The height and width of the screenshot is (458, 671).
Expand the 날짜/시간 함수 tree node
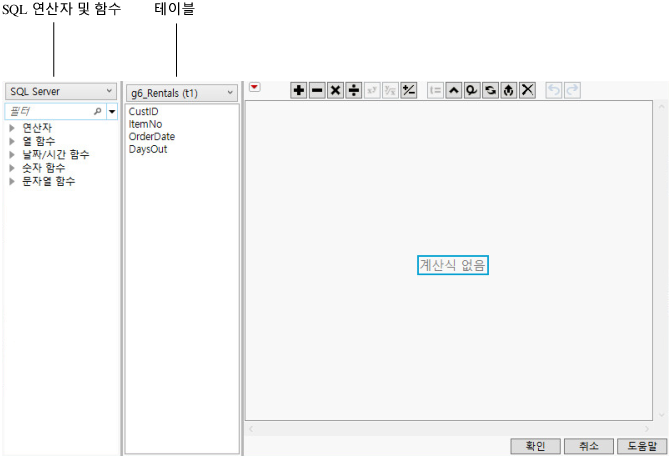coord(12,154)
